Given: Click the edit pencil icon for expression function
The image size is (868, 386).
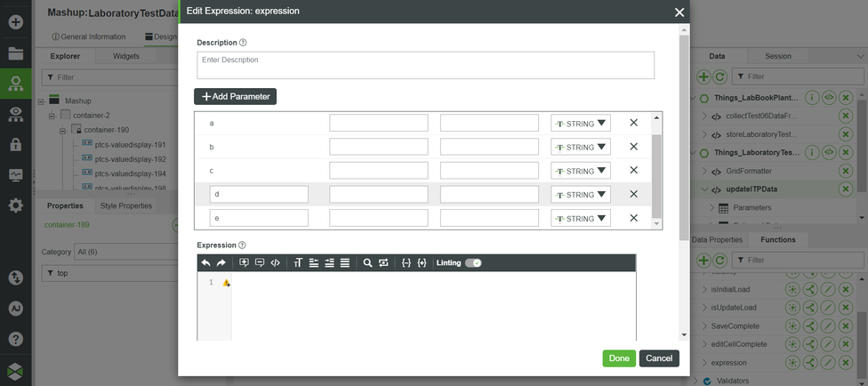Looking at the screenshot, I should click(x=828, y=363).
